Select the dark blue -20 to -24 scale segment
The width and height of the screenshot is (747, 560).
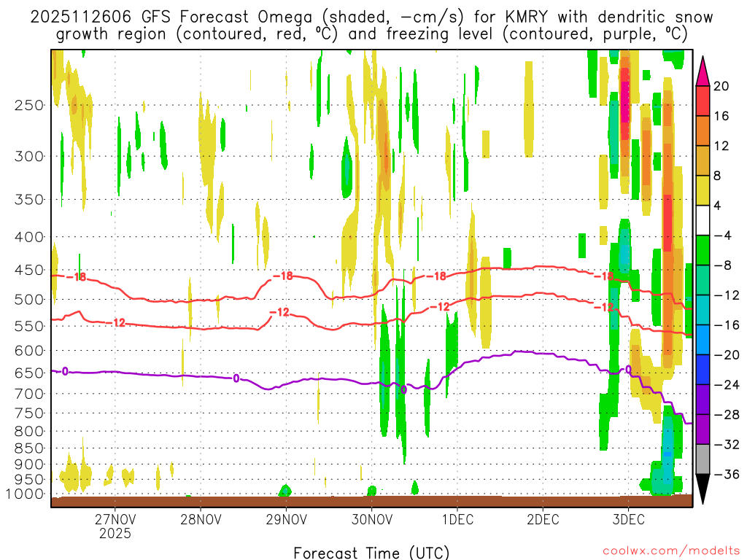point(703,370)
